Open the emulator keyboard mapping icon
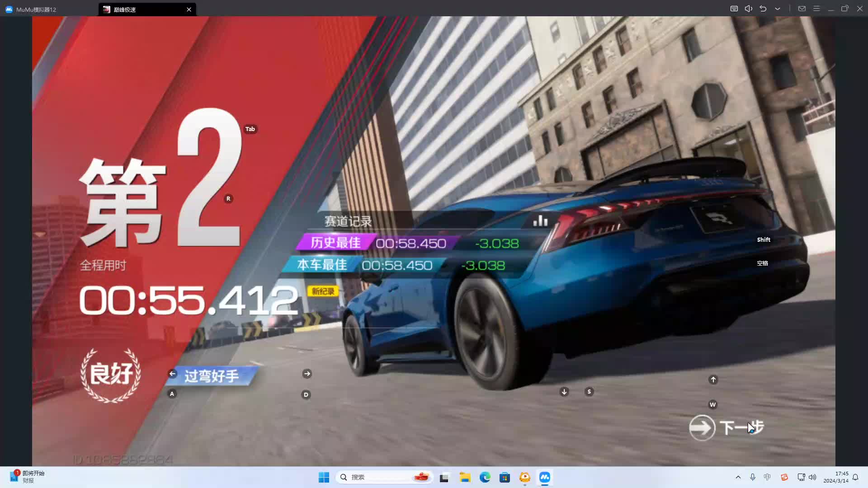Viewport: 868px width, 488px height. tap(734, 9)
